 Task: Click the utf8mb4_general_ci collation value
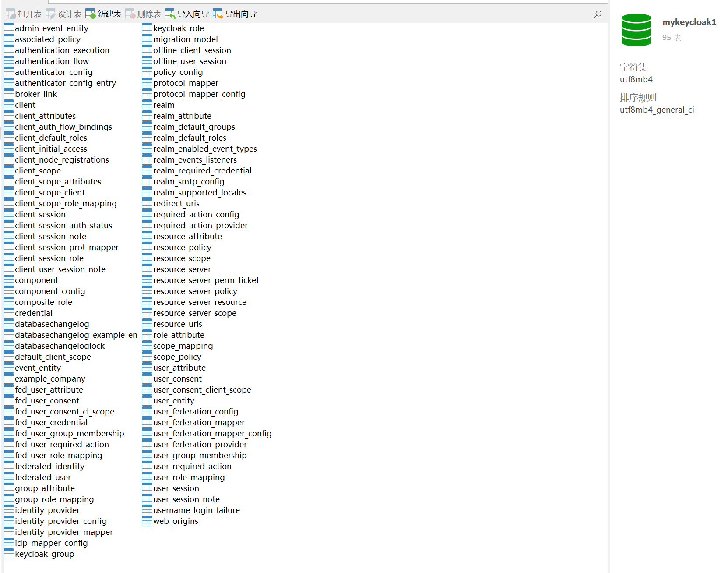[657, 110]
